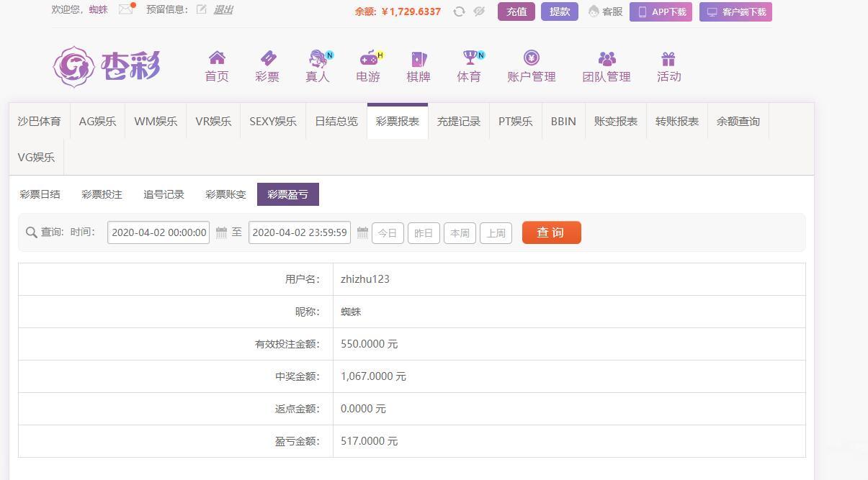This screenshot has height=480, width=868.
Task: Select the 上周 quick date filter
Action: coord(496,233)
